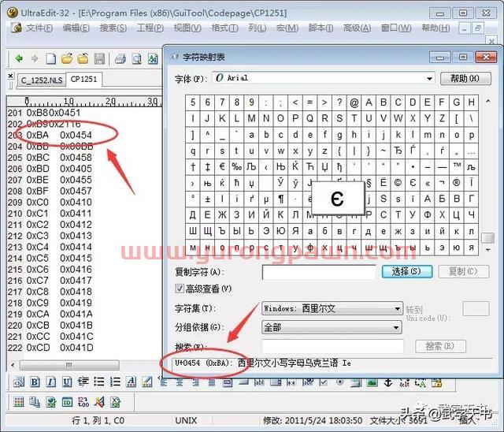
Task: Click the green back arrow icon
Action: (19, 59)
